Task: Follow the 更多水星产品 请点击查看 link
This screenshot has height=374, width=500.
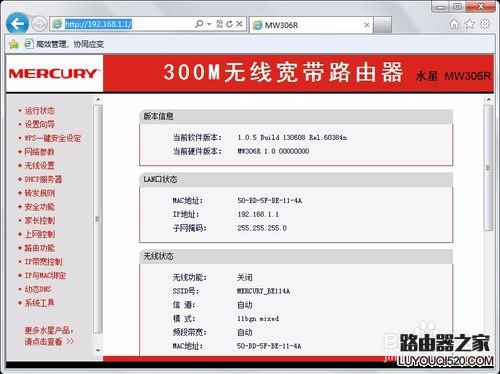Action: [x=49, y=336]
